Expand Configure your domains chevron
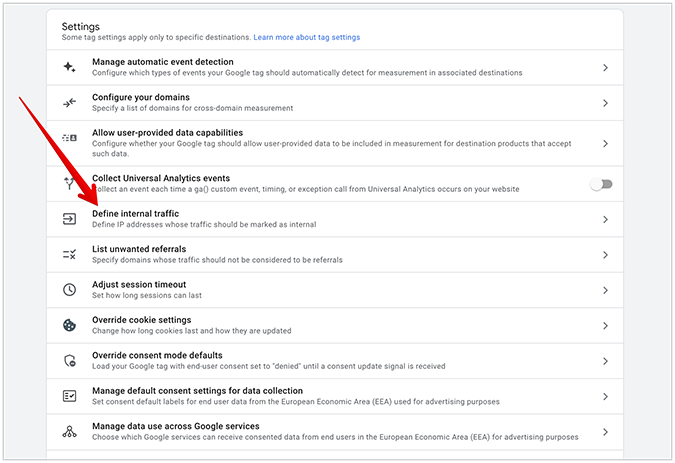The image size is (675, 463). point(605,103)
